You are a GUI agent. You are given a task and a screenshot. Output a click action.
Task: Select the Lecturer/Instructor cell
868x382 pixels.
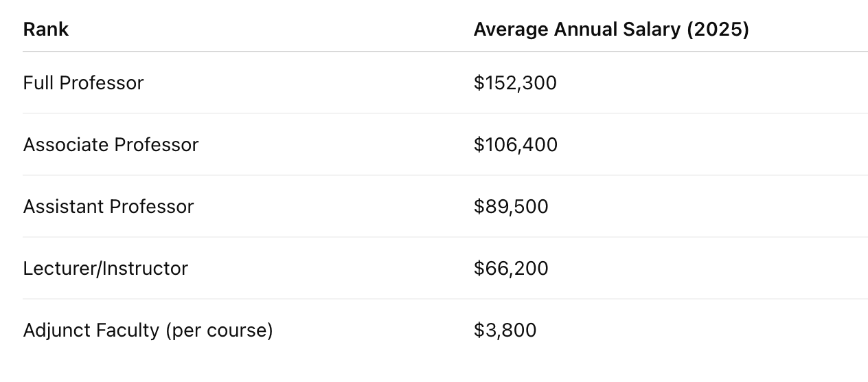pos(106,269)
